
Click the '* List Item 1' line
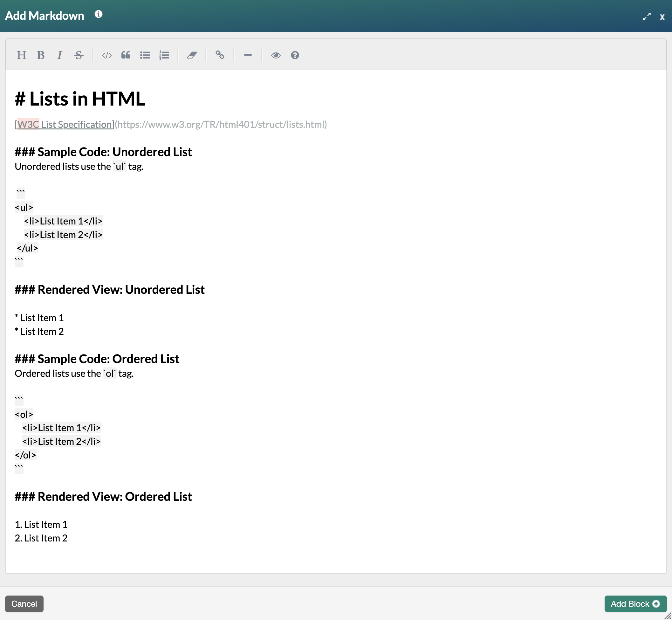(39, 318)
